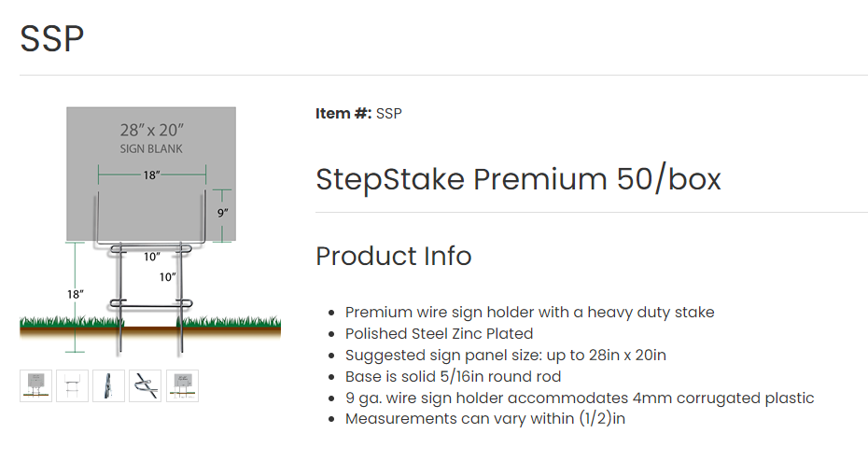Viewport: 868px width, 461px height.
Task: Click the Item # SSP label
Action: click(x=358, y=114)
